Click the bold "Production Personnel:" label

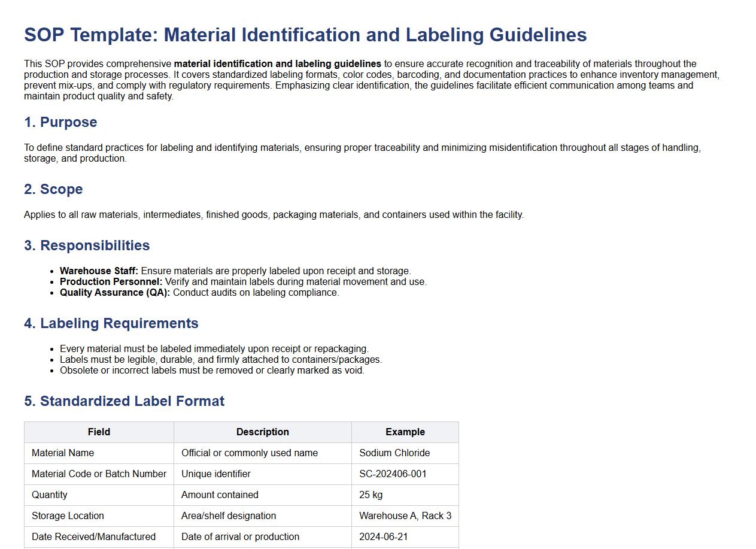pos(111,281)
